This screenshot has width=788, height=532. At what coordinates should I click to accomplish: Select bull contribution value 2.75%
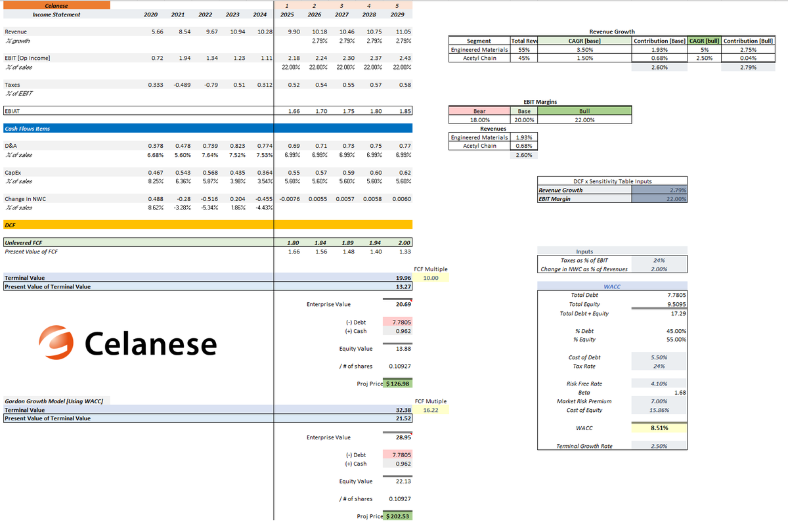click(747, 49)
